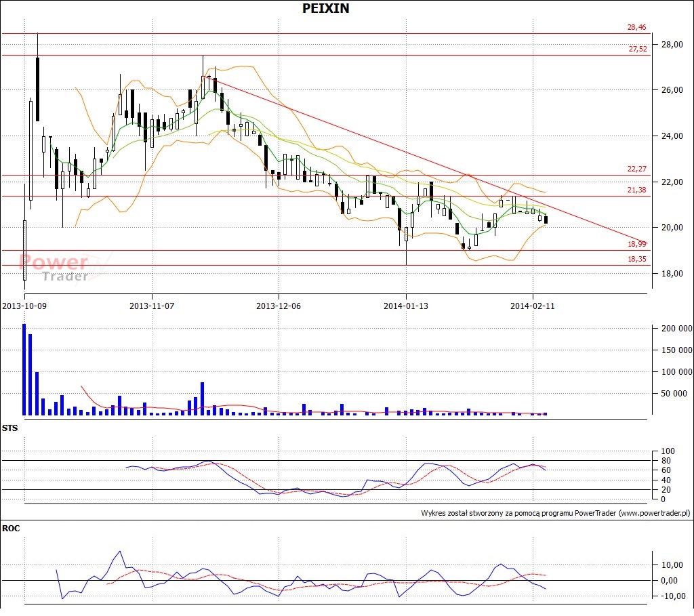Click the 26,00 price axis value
The image size is (694, 616).
pyautogui.click(x=672, y=90)
